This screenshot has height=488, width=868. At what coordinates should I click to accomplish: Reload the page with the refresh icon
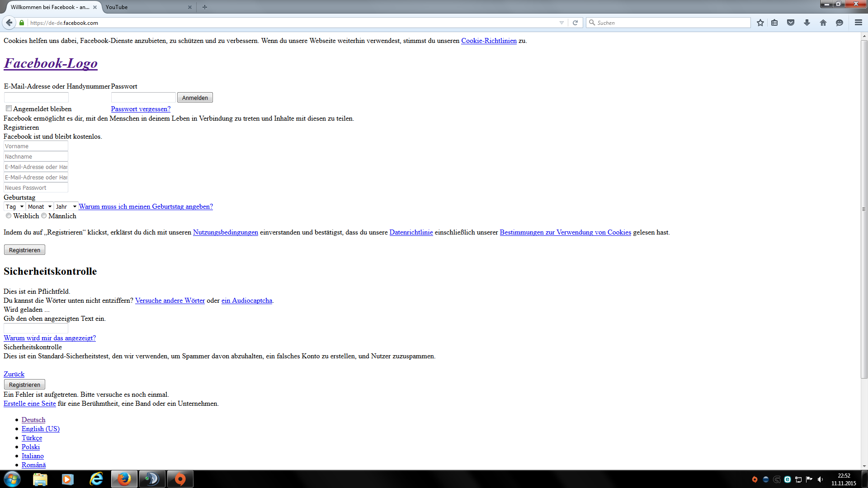(x=575, y=23)
